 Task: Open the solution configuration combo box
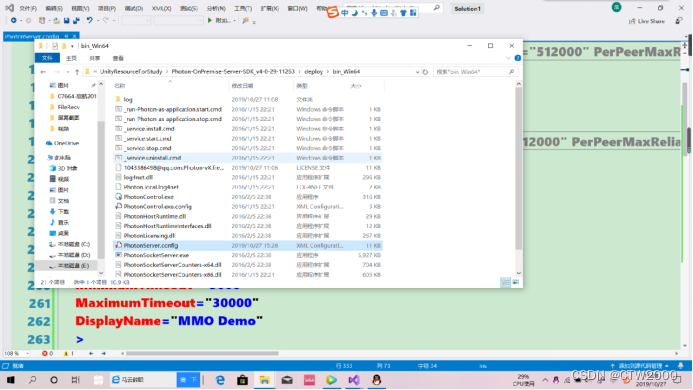(x=136, y=20)
